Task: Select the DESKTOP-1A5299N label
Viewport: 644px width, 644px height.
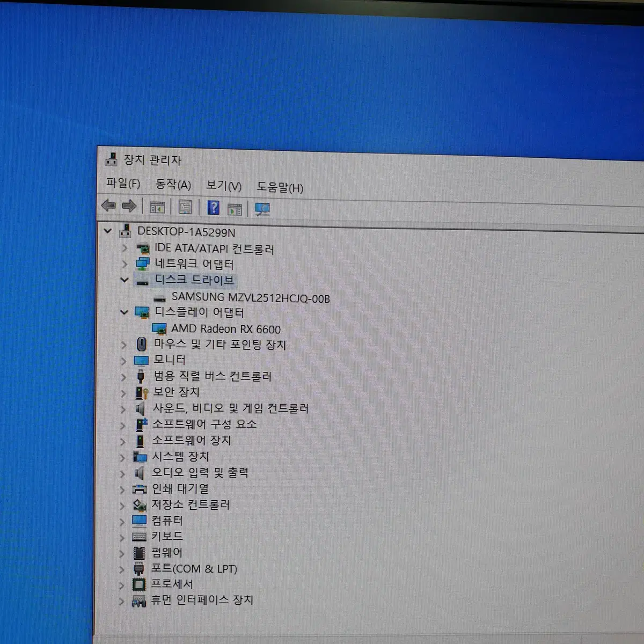Action: [186, 232]
